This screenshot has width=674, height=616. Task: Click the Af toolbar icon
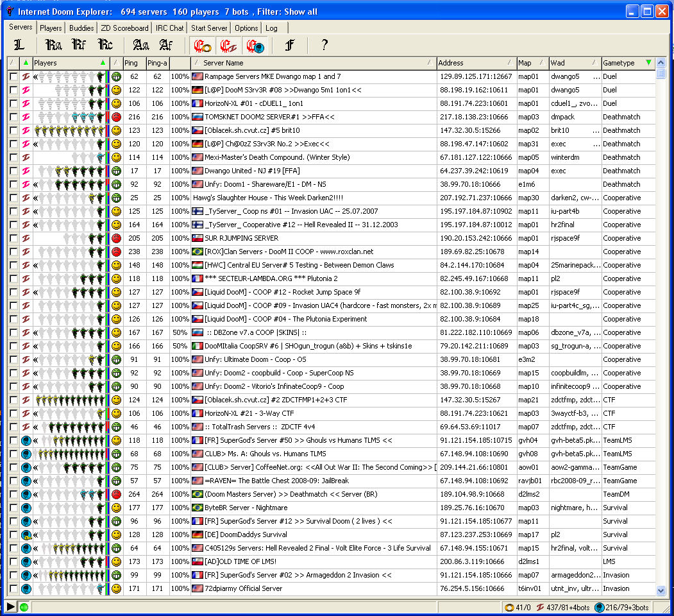pyautogui.click(x=166, y=45)
